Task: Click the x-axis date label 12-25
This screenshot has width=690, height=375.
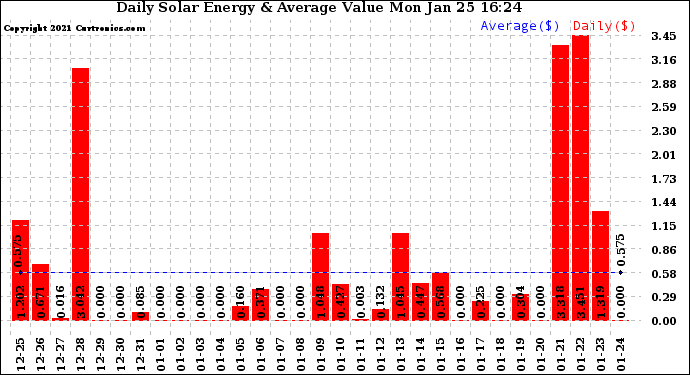Action: [x=21, y=355]
